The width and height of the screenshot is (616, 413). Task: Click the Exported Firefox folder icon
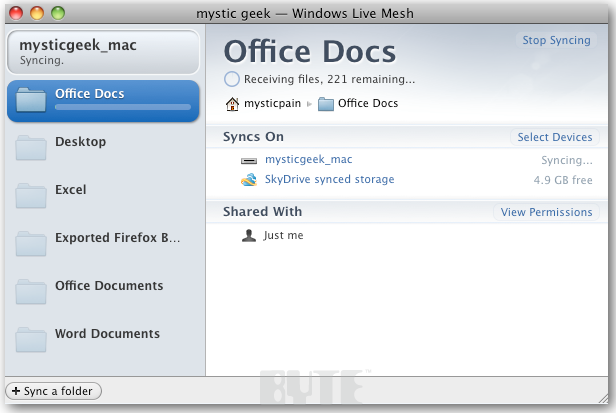31,245
